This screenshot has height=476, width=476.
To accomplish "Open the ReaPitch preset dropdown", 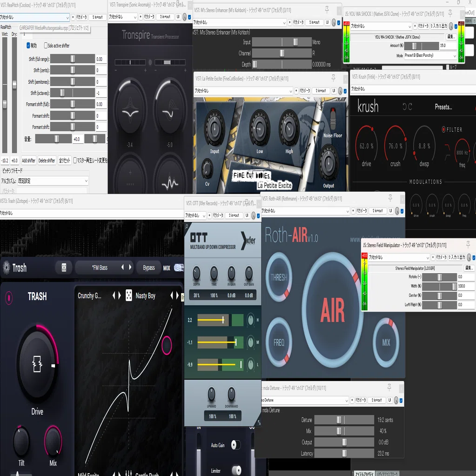I will coord(34,17).
